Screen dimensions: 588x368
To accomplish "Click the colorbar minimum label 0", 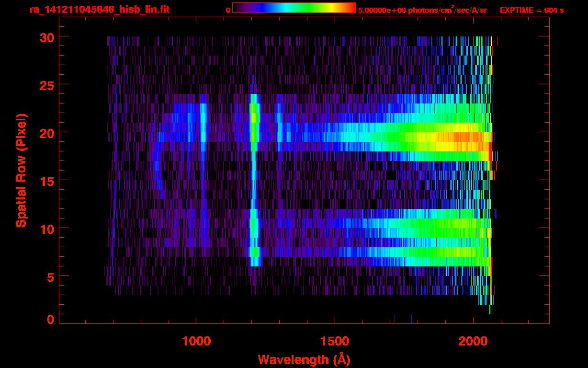I will click(x=228, y=10).
